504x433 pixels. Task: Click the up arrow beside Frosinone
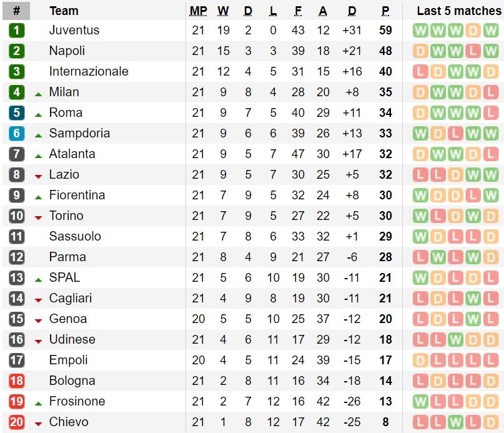[x=39, y=403]
